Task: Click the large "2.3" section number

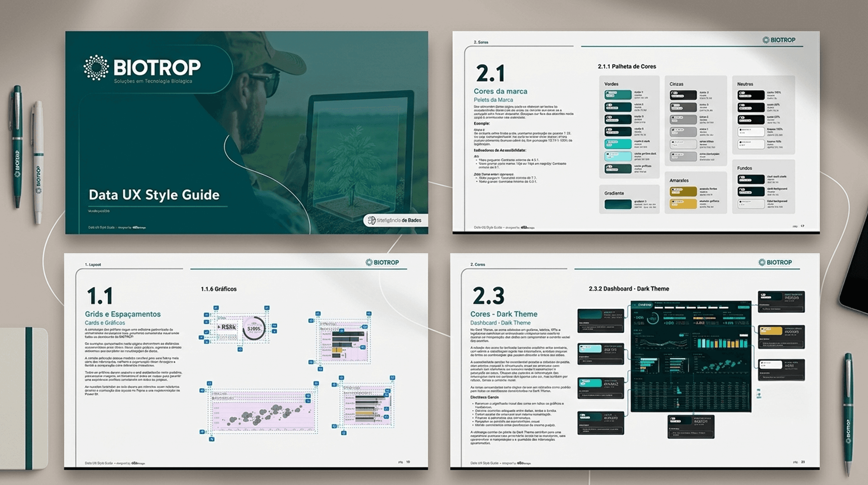Action: pyautogui.click(x=488, y=296)
